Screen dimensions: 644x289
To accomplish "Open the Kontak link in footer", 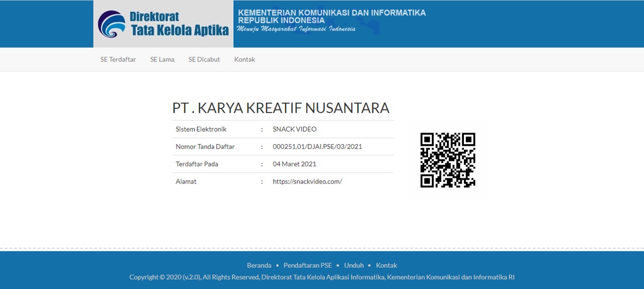I will tap(386, 265).
